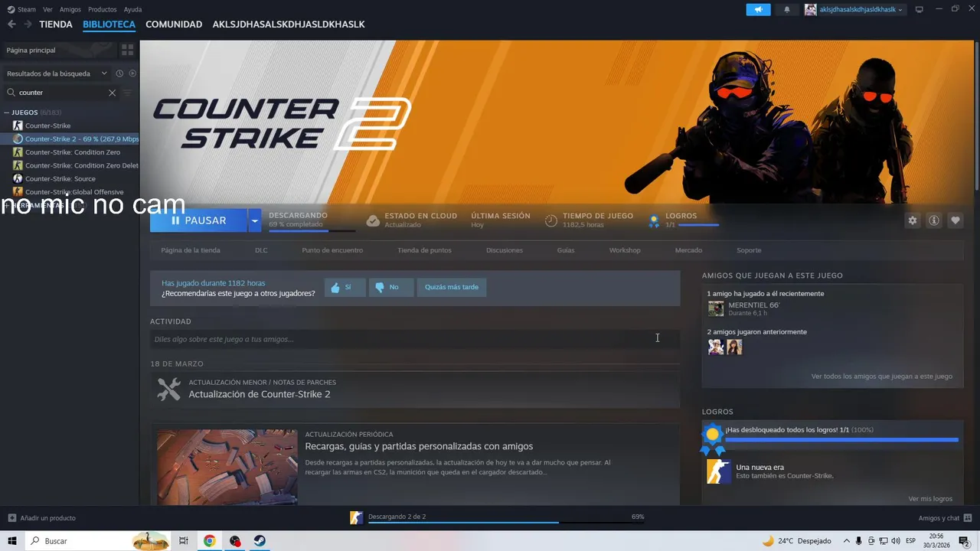980x551 pixels.
Task: Open game settings gear icon
Action: pyautogui.click(x=913, y=220)
